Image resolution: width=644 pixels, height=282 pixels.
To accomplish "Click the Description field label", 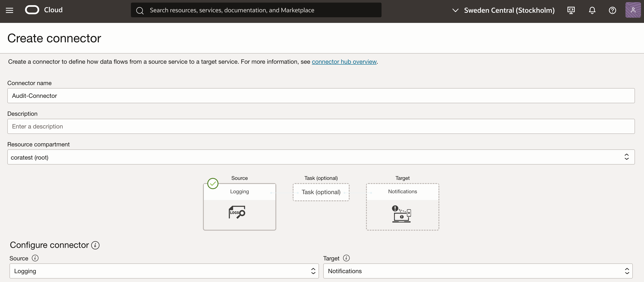I will coord(22,114).
